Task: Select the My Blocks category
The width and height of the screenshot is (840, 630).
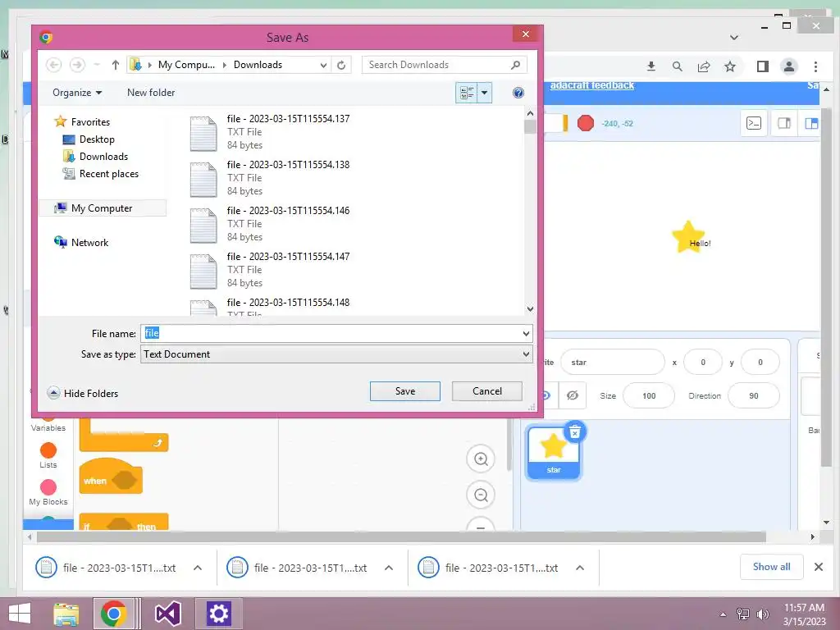Action: pos(48,492)
